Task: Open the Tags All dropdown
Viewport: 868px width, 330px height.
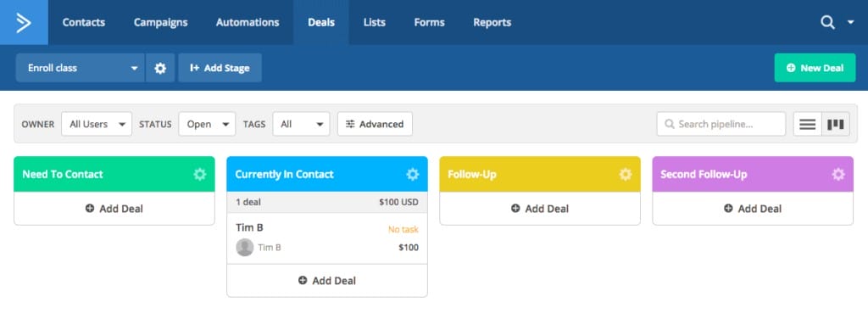Action: (301, 124)
